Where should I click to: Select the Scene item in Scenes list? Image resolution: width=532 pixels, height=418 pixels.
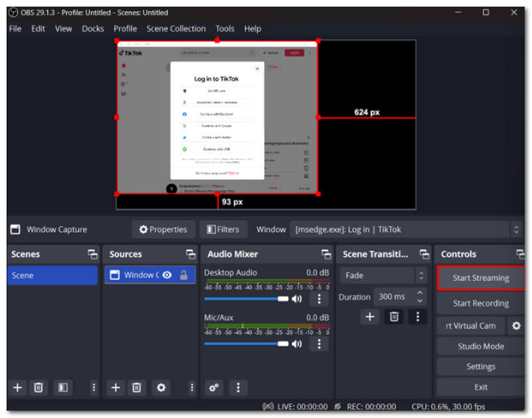[53, 275]
